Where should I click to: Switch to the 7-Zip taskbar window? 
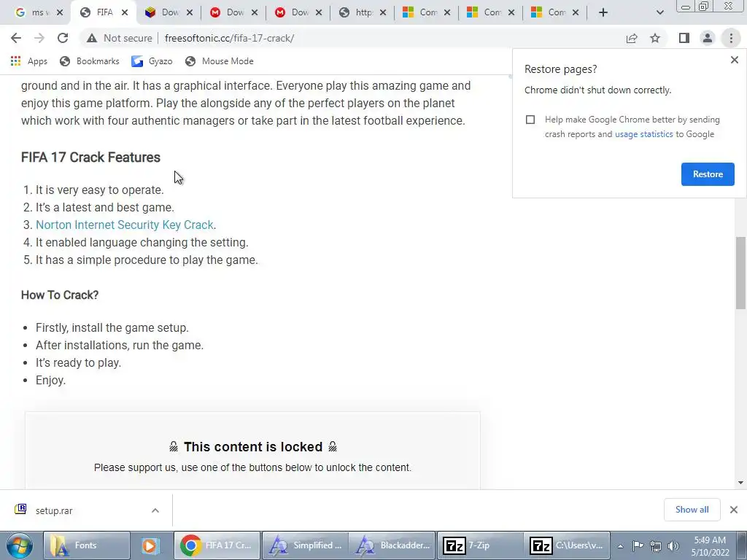tap(479, 545)
